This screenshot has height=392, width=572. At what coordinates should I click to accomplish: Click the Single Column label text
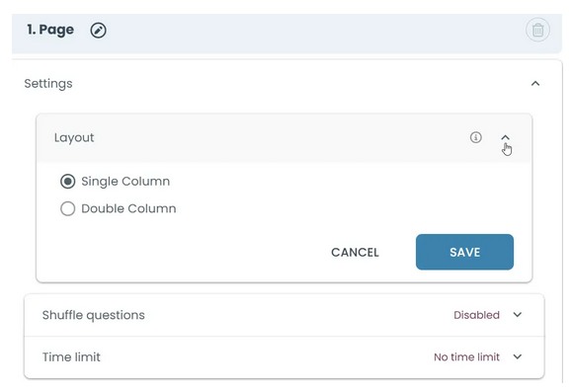pos(125,182)
